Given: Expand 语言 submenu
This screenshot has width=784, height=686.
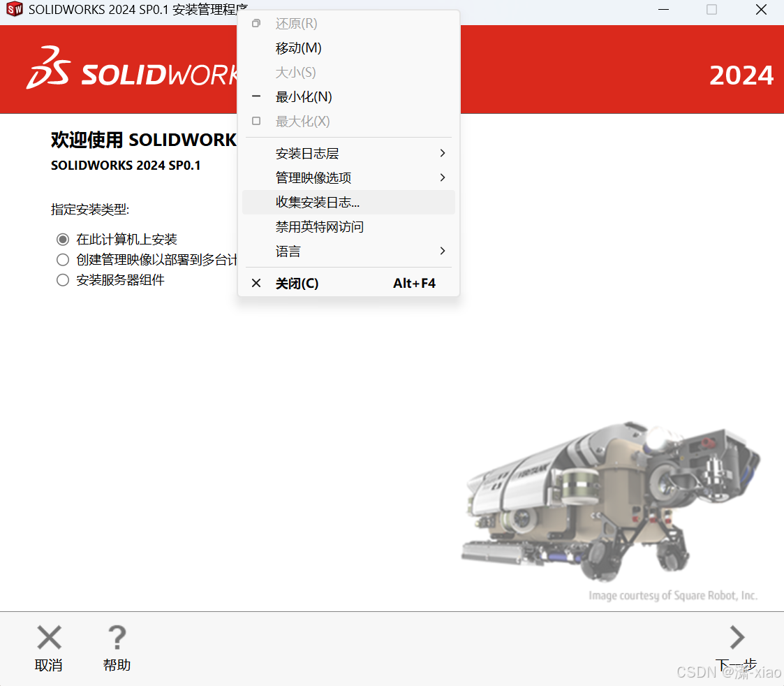Looking at the screenshot, I should click(348, 251).
